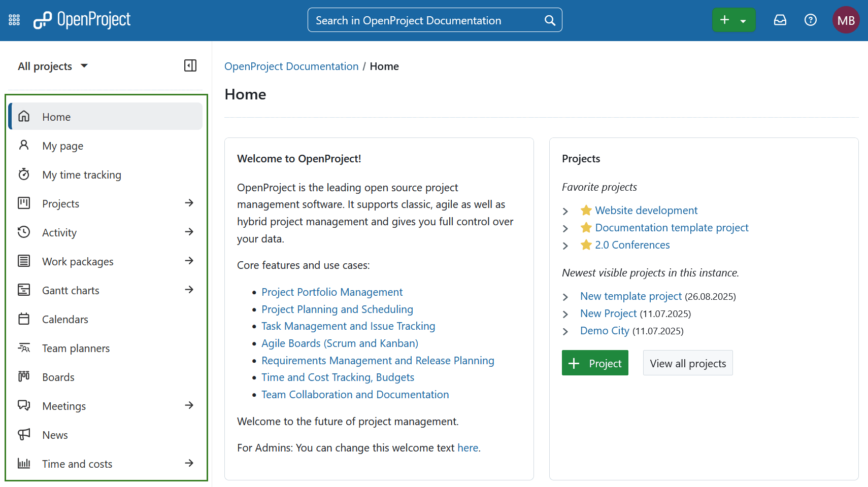This screenshot has height=487, width=868.
Task: Unfavorite the Website development project star
Action: pyautogui.click(x=586, y=210)
